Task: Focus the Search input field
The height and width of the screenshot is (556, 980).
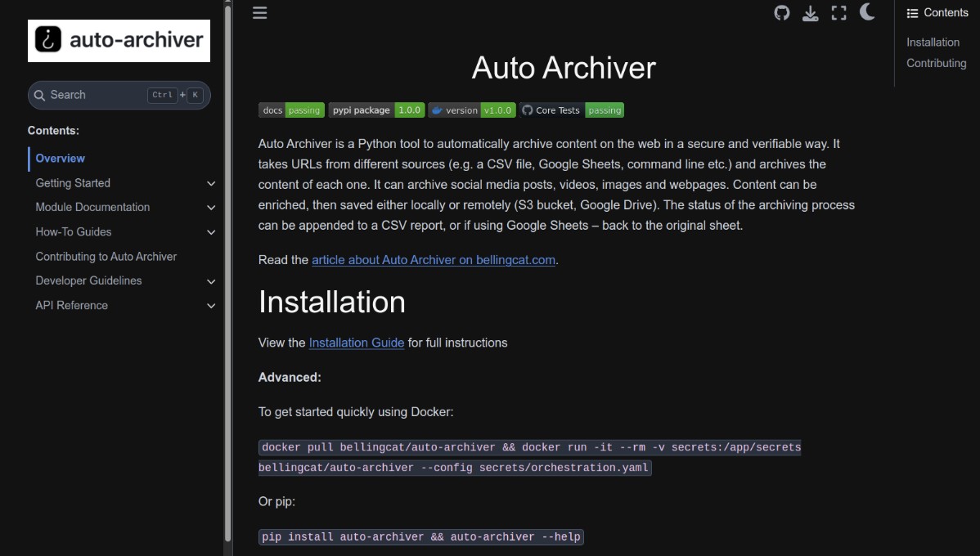Action: tap(119, 95)
